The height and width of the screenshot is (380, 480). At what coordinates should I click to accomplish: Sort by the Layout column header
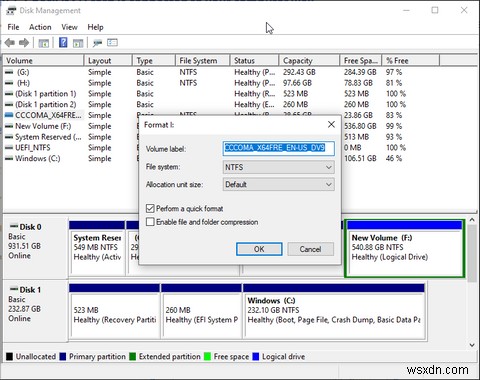(108, 60)
